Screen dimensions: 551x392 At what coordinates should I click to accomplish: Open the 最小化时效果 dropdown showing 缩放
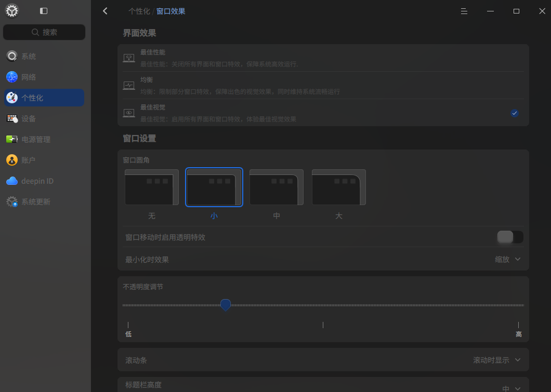coord(508,260)
